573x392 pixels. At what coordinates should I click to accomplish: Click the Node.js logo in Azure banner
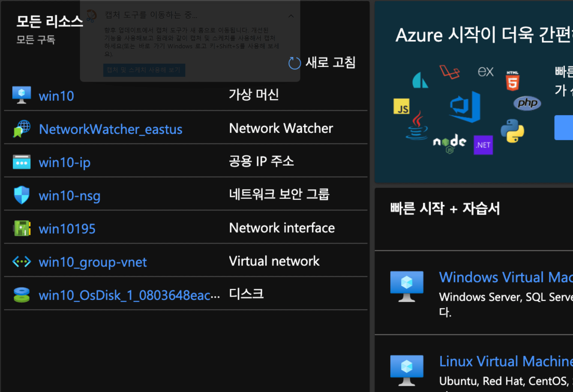(x=450, y=143)
